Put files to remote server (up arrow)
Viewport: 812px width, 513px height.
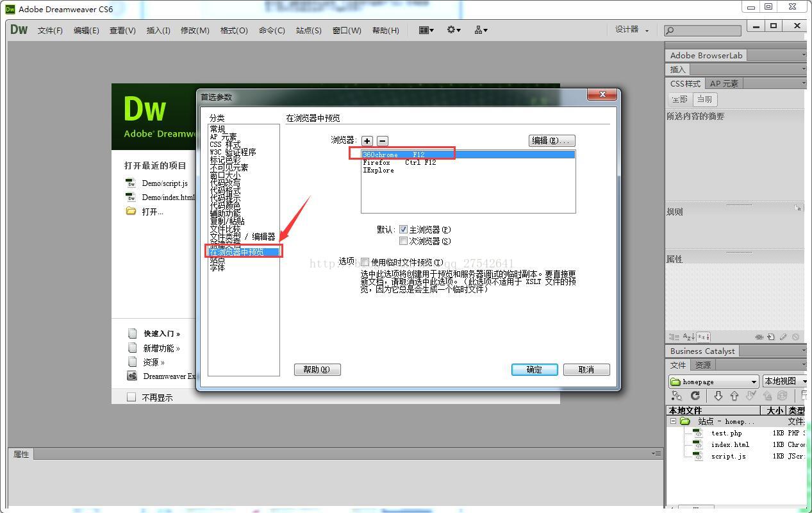(x=734, y=396)
